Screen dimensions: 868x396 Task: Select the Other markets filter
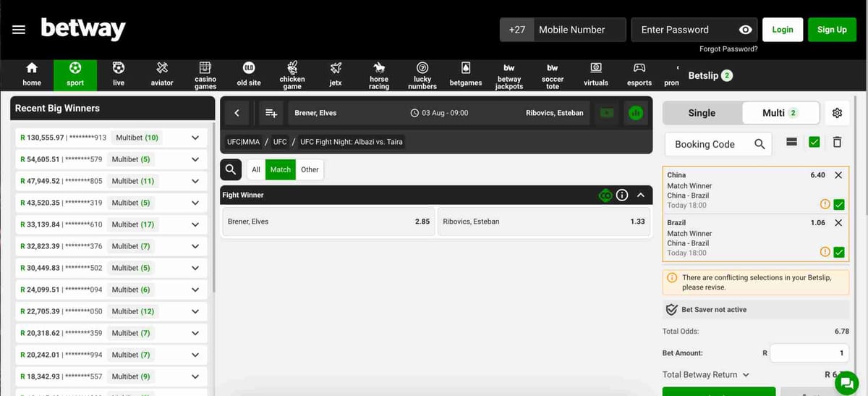[310, 169]
